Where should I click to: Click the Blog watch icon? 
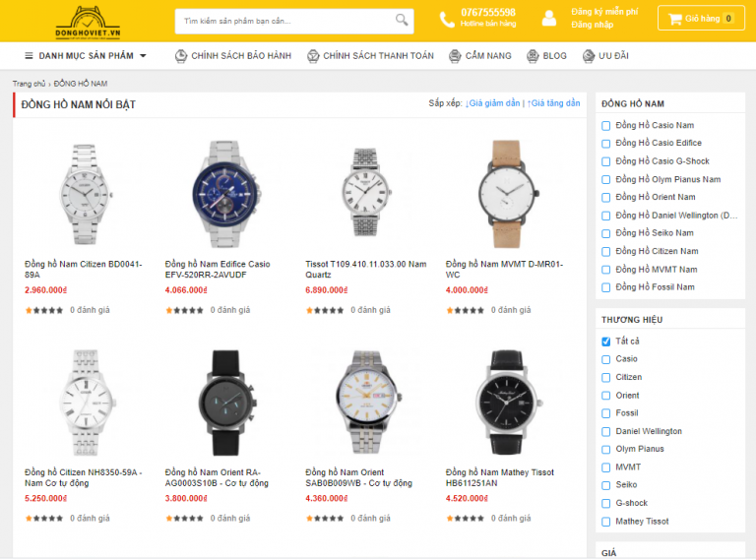533,56
